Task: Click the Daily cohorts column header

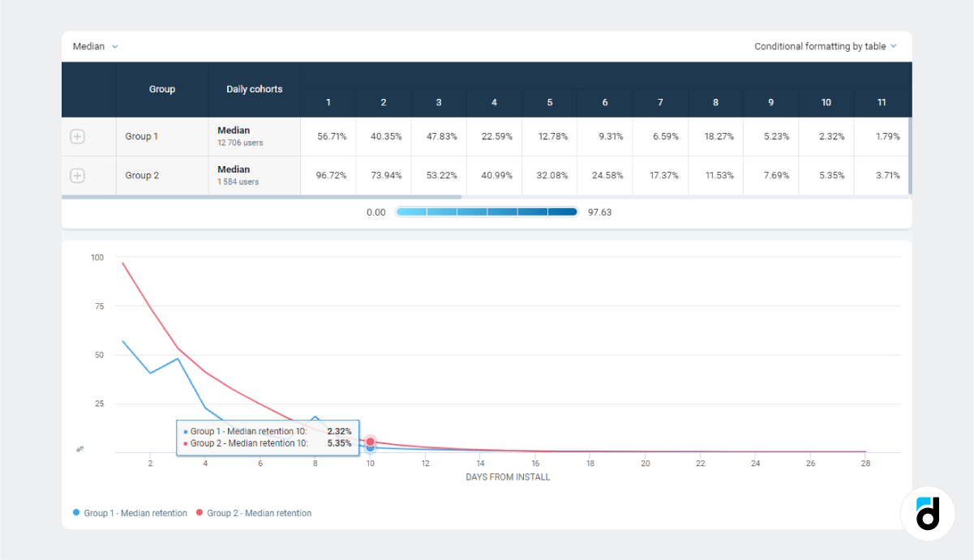Action: 254,89
